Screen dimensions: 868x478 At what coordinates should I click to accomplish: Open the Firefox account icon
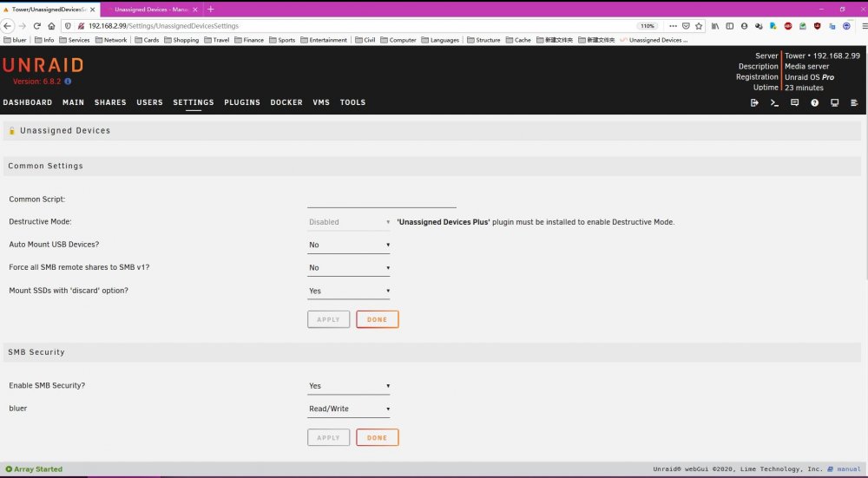tap(744, 26)
